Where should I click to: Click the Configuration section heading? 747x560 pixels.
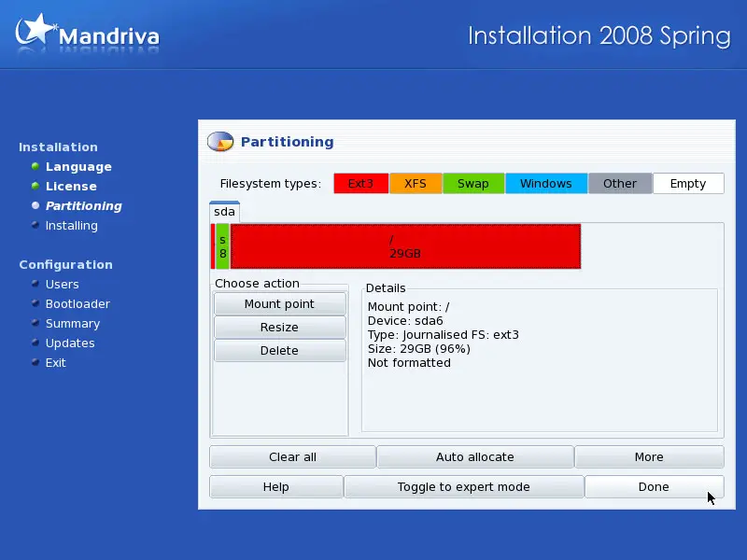coord(65,265)
